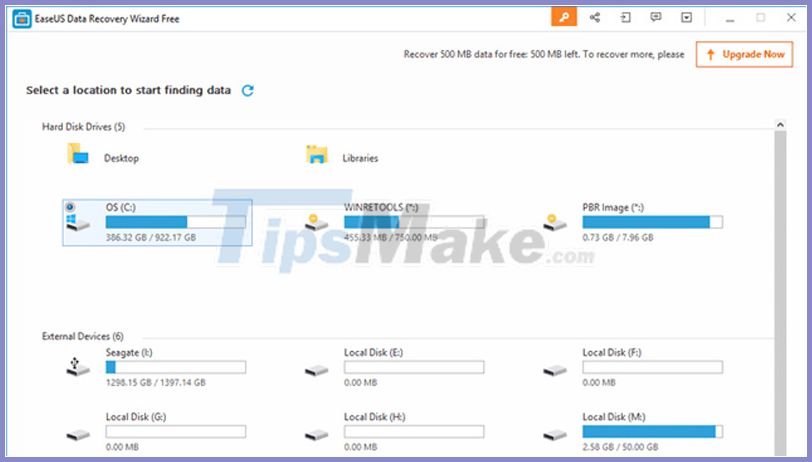The image size is (812, 462).
Task: Click the '386.32 GB / 922.17 GB' size text
Action: tap(151, 238)
